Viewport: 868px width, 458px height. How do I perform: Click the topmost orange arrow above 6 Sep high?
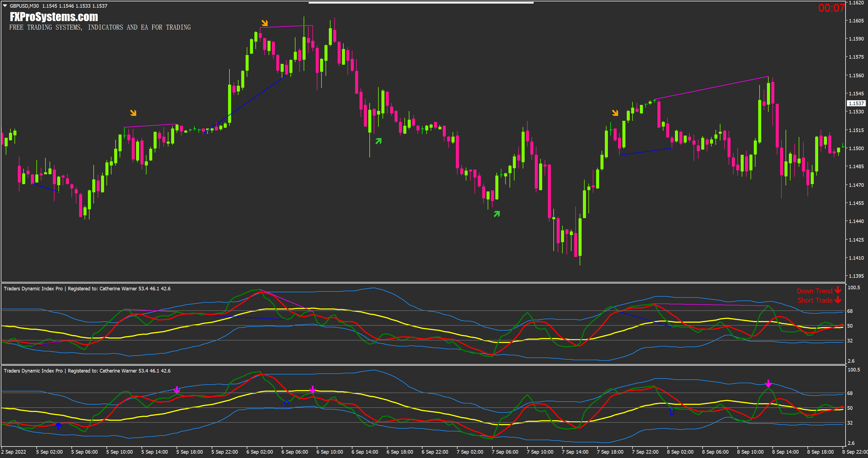coord(265,23)
